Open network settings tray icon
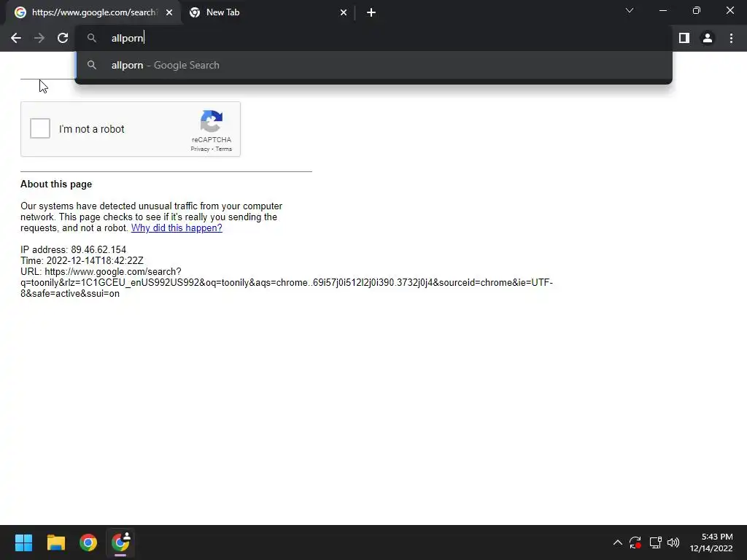 click(656, 542)
